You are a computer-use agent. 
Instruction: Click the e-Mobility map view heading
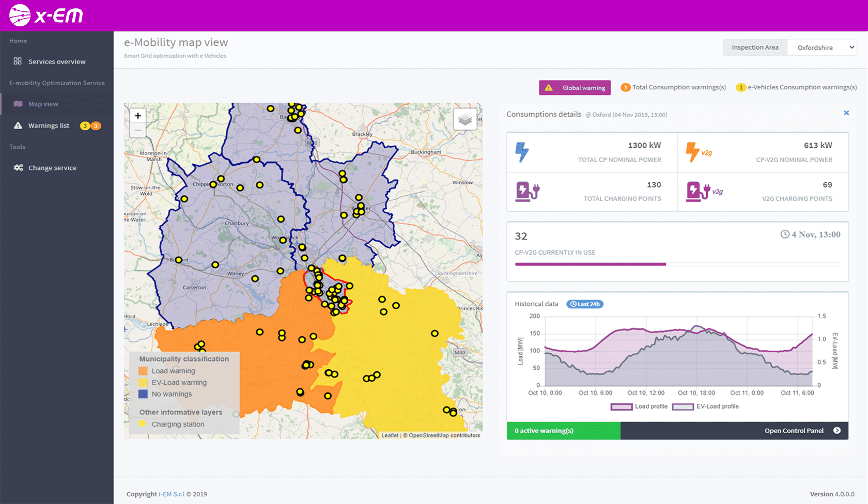pos(176,42)
